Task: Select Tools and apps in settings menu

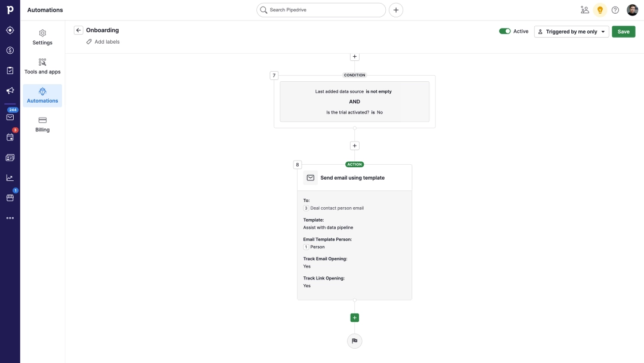Action: pyautogui.click(x=42, y=66)
